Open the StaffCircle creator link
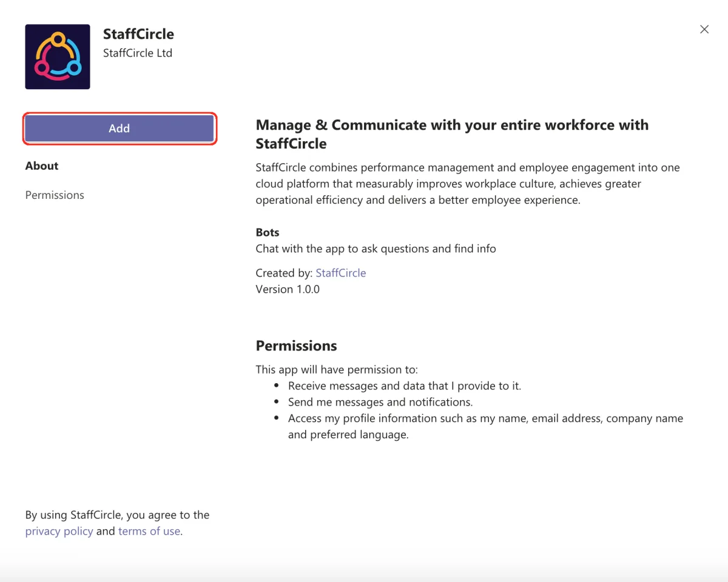The width and height of the screenshot is (728, 582). click(x=341, y=273)
